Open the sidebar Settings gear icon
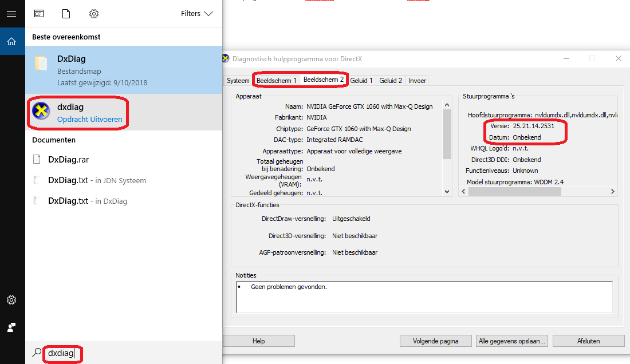This screenshot has width=630, height=364. (11, 300)
